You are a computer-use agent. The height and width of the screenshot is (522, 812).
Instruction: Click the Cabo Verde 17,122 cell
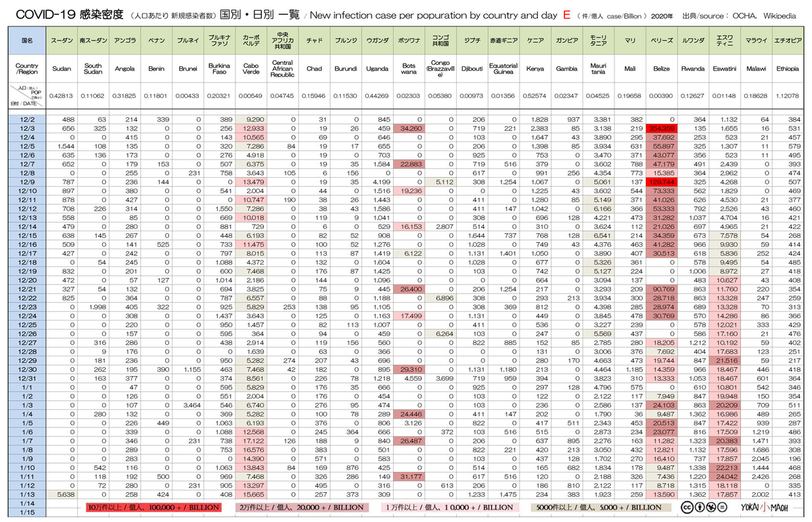(251, 442)
